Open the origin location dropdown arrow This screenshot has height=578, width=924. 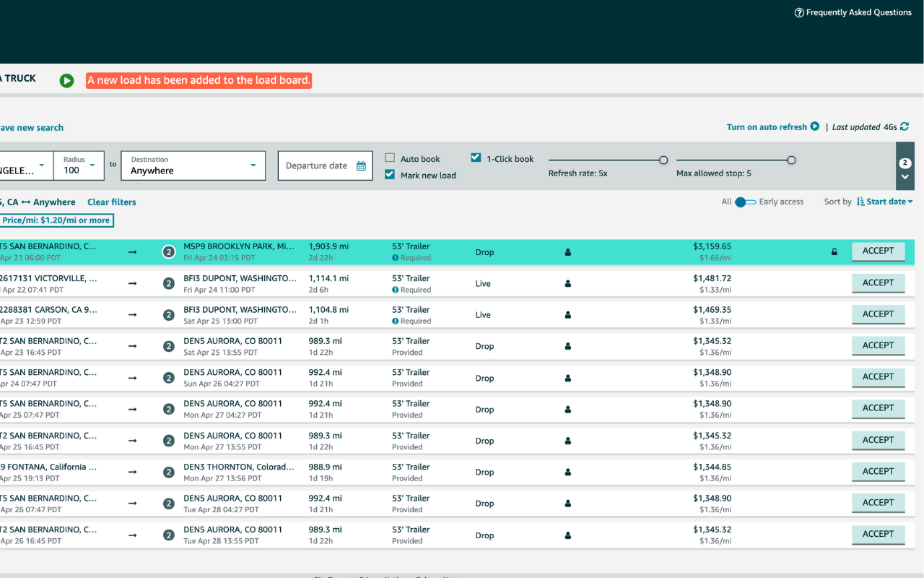(x=42, y=165)
